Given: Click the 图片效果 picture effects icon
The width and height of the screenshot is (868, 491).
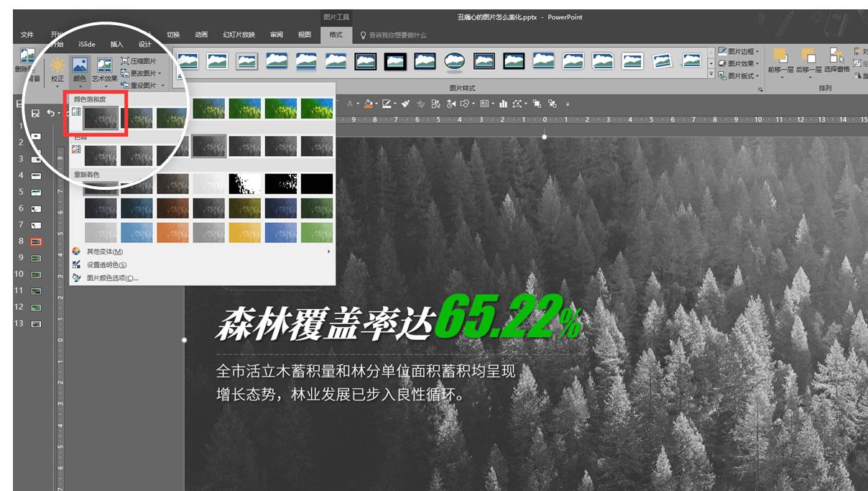Looking at the screenshot, I should (722, 63).
